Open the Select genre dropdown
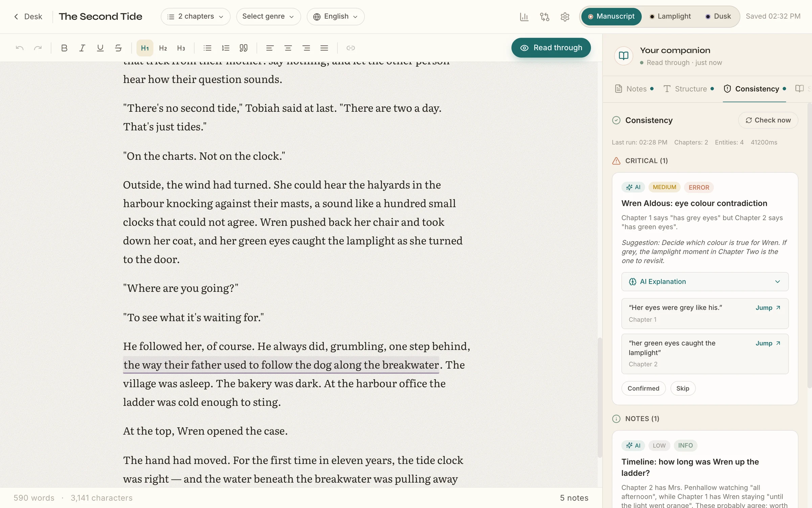812x508 pixels. tap(268, 17)
